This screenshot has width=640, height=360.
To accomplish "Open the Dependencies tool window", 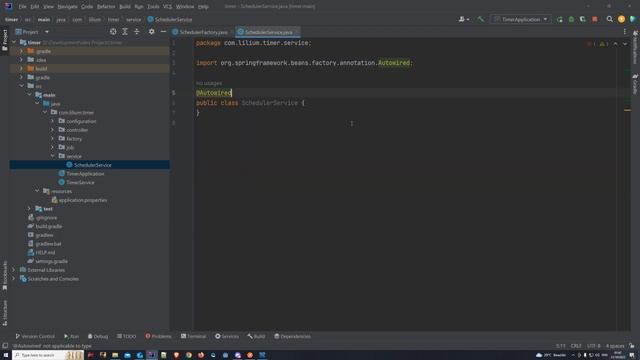I will [x=292, y=336].
